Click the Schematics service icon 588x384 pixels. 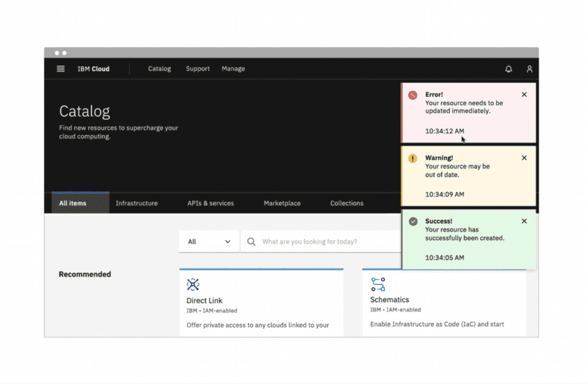[378, 284]
